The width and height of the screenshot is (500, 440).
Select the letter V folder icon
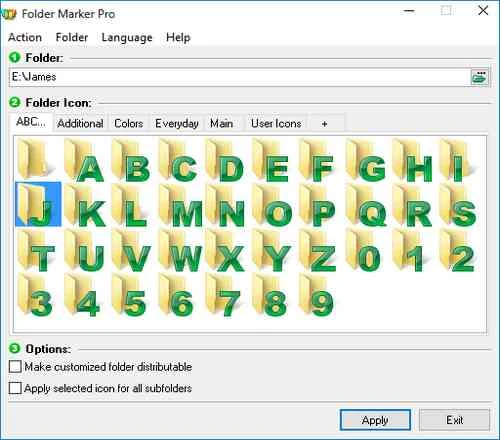(x=131, y=250)
